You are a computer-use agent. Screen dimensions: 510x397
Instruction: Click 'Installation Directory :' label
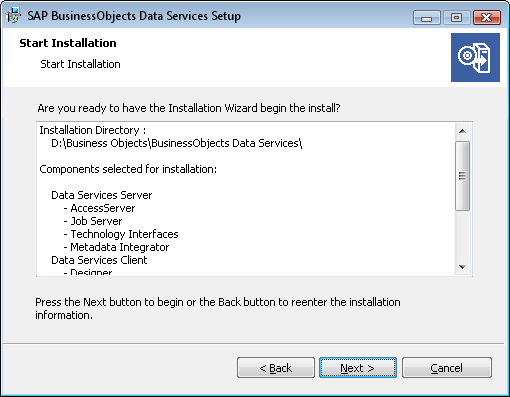(x=93, y=130)
